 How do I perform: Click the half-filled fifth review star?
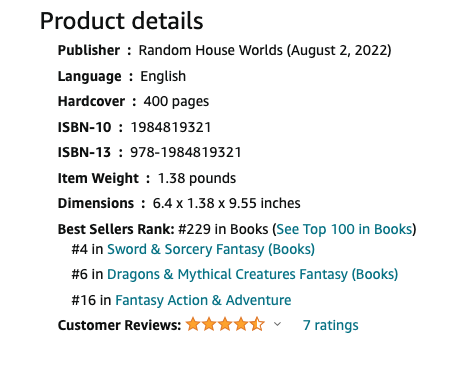point(257,324)
